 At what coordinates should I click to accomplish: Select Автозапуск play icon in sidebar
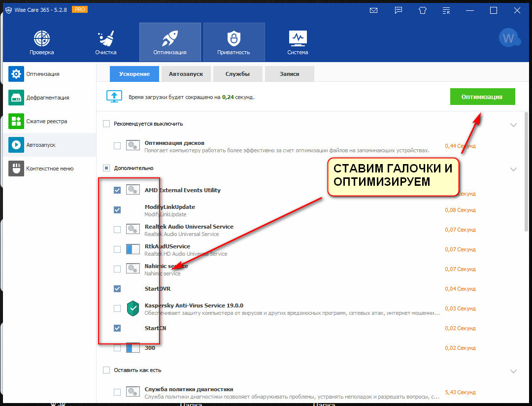tap(16, 145)
